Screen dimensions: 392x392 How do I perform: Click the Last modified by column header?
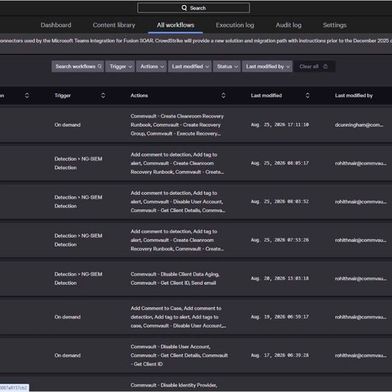(354, 96)
